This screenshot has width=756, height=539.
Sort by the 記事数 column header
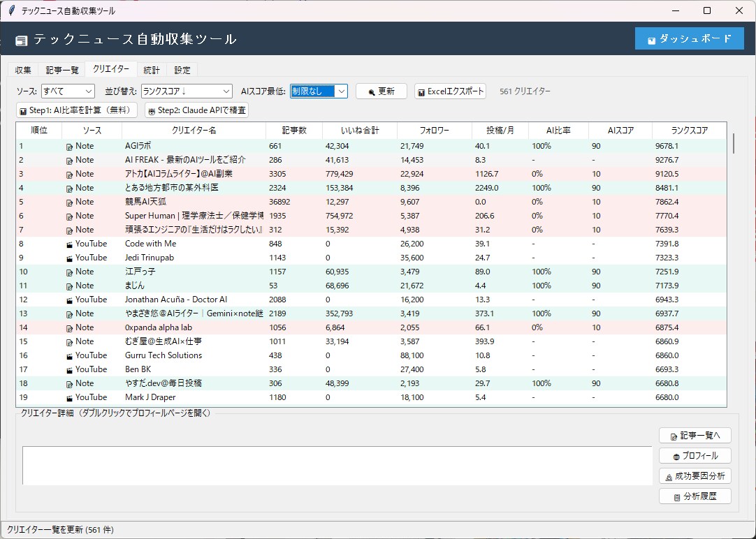294,131
